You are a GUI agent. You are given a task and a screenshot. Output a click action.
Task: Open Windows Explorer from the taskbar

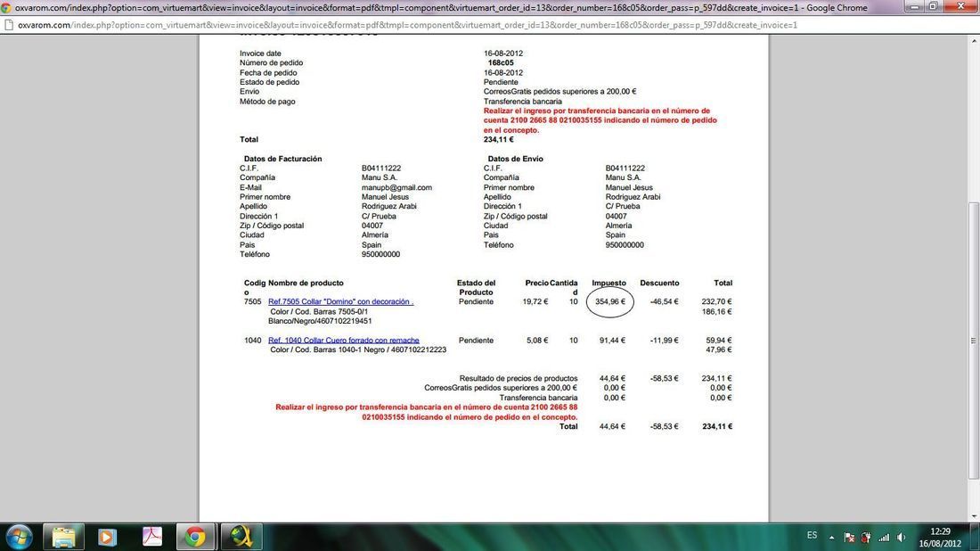click(x=63, y=537)
